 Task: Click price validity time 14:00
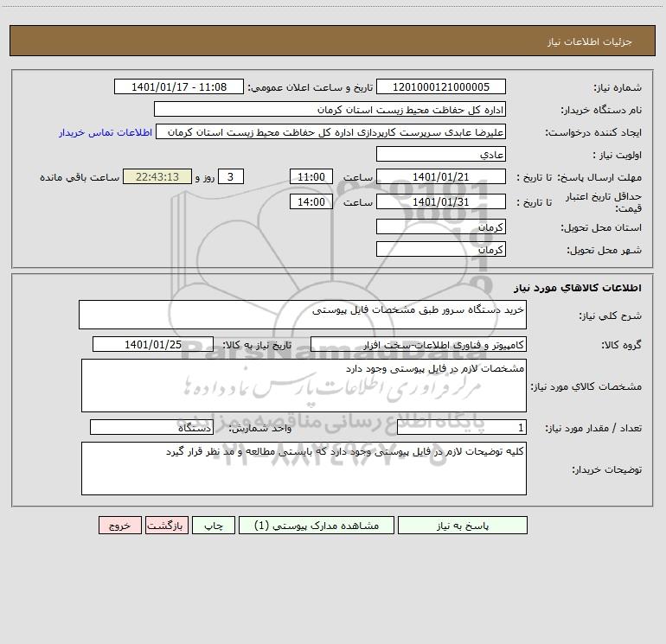coord(311,201)
